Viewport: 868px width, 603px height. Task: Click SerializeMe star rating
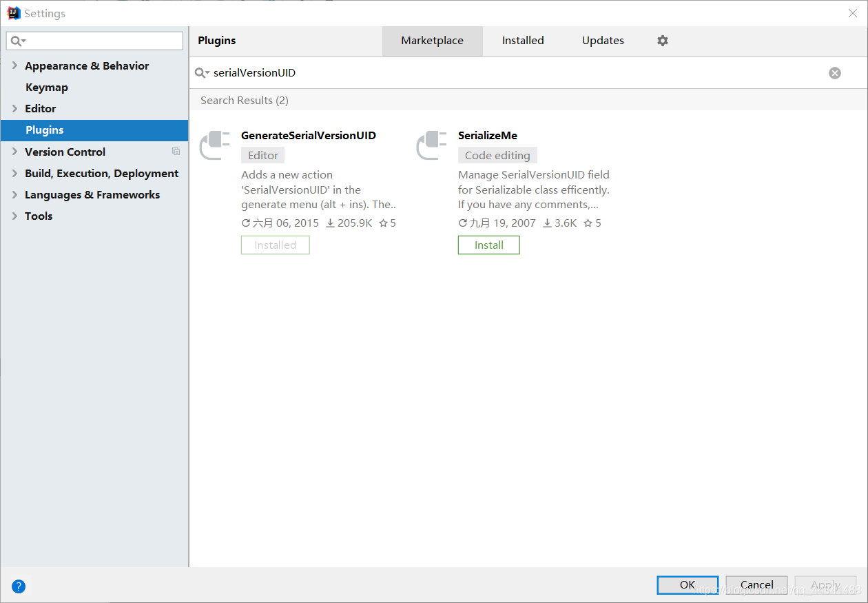tap(592, 223)
